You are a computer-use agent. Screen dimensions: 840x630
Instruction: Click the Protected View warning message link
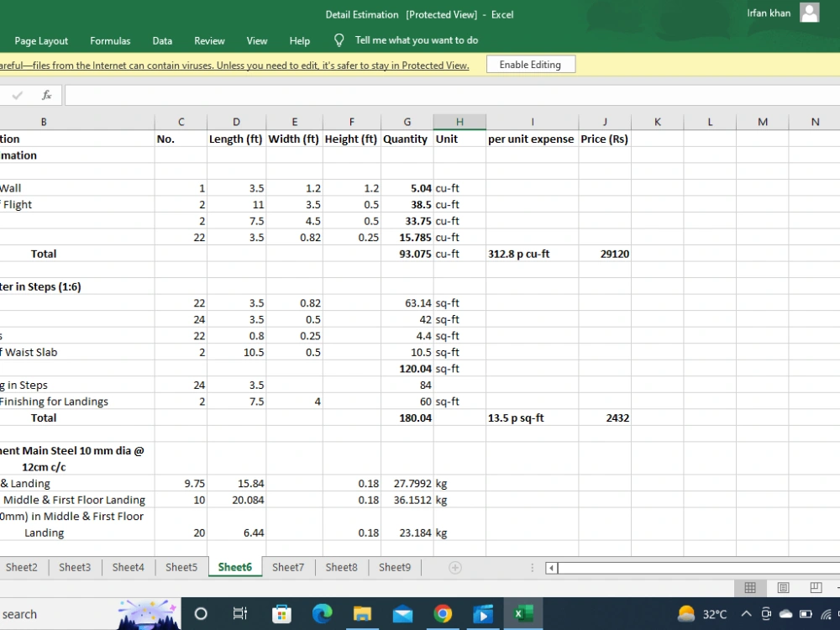(x=235, y=66)
